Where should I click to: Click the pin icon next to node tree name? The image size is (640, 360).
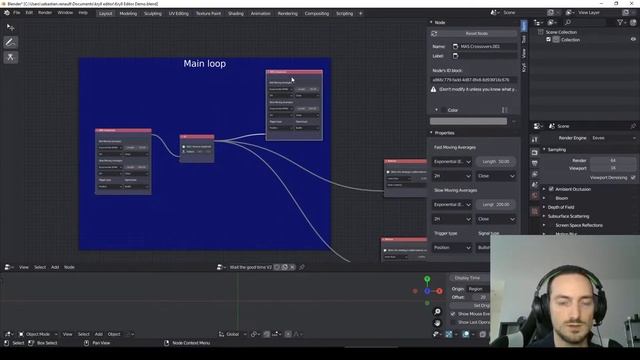pyautogui.click(x=302, y=267)
